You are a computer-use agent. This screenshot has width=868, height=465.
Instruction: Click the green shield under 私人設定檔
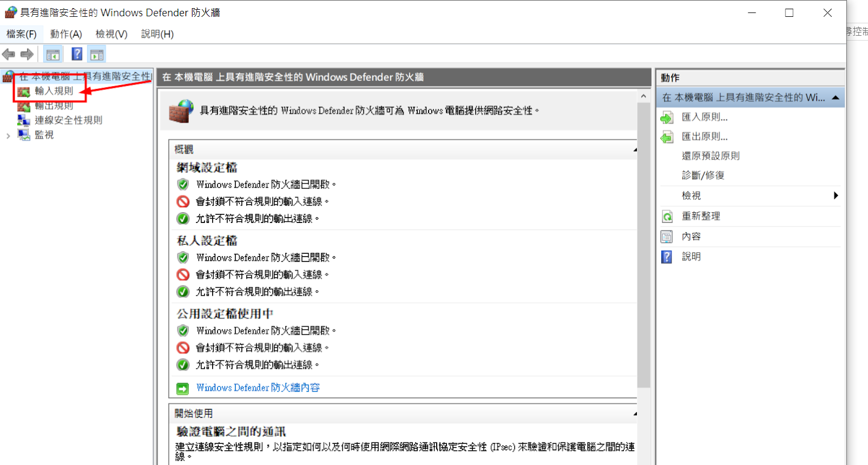(x=183, y=257)
